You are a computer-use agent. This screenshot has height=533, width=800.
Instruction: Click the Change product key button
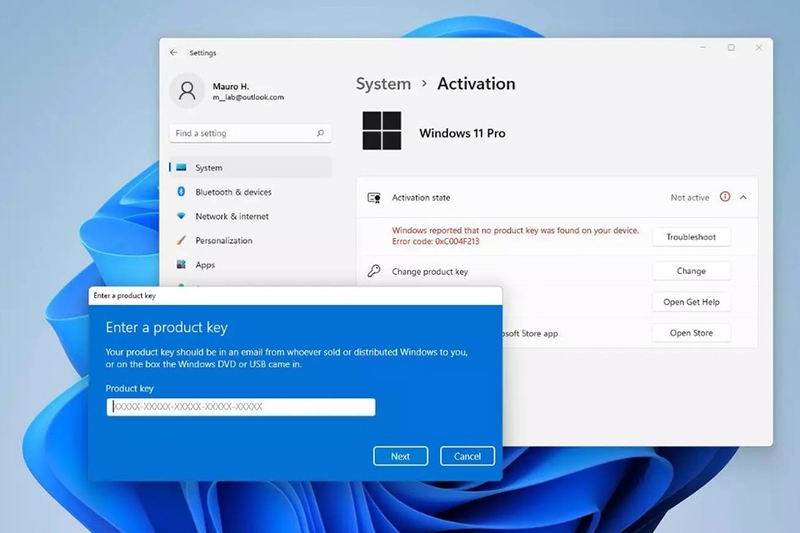tap(691, 271)
